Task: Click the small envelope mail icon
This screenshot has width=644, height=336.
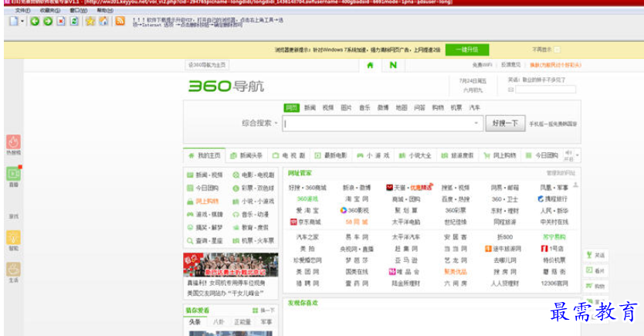Action: point(510,90)
